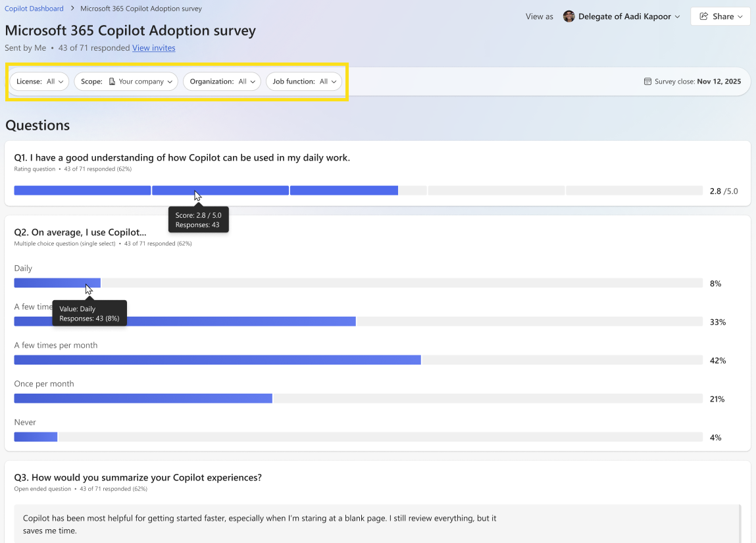Click the 33% response bar
This screenshot has width=756, height=543.
coord(358,322)
